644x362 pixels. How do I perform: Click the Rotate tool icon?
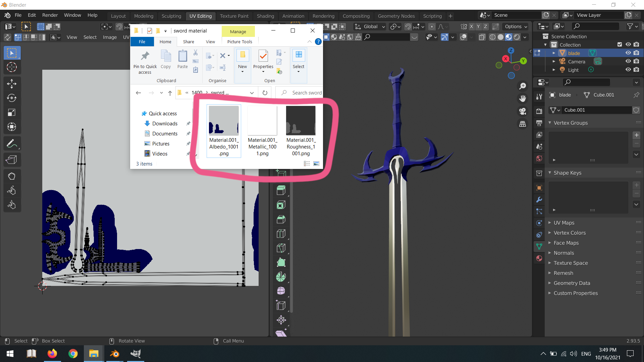[12, 98]
